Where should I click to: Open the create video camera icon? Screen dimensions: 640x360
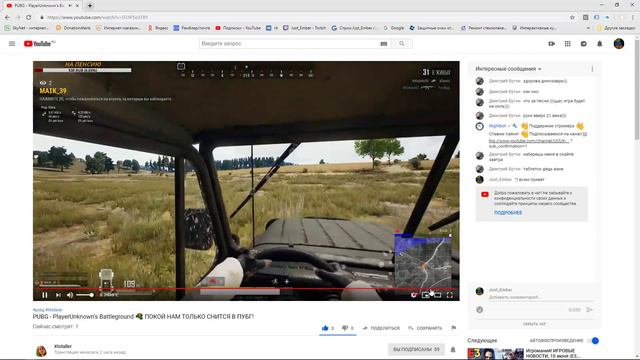[551, 44]
